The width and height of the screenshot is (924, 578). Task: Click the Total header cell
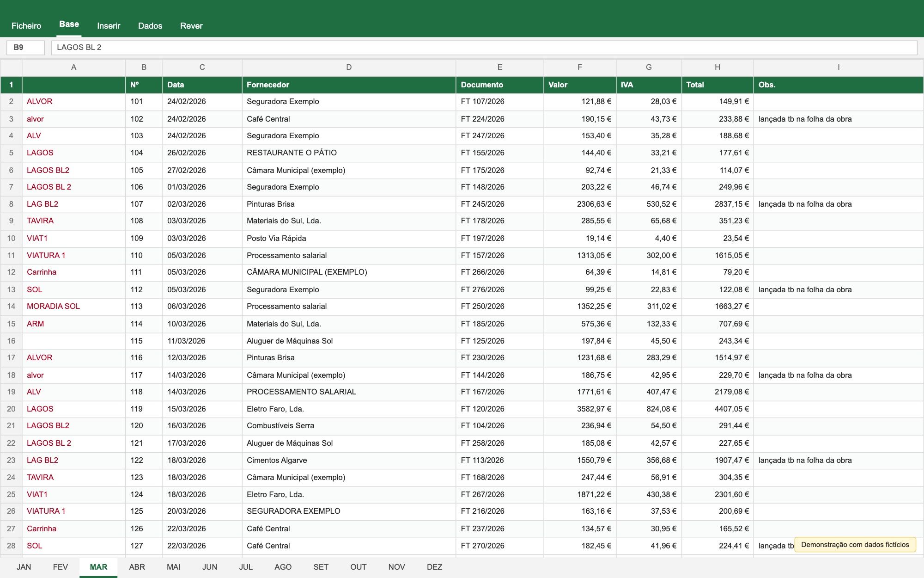click(x=717, y=85)
